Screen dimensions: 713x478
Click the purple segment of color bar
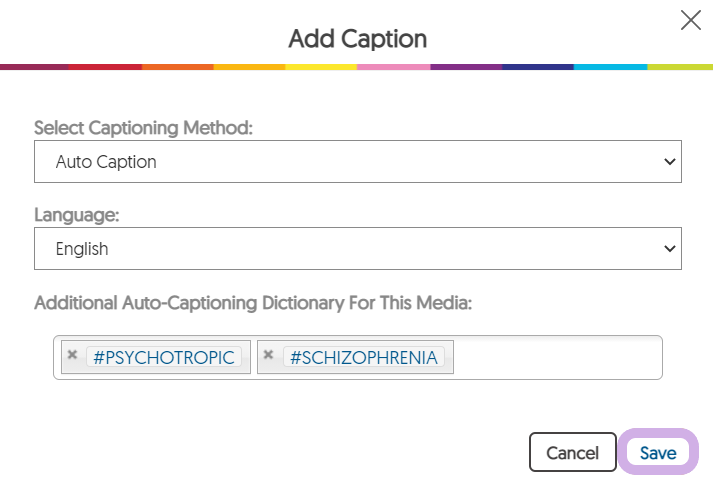[x=466, y=67]
